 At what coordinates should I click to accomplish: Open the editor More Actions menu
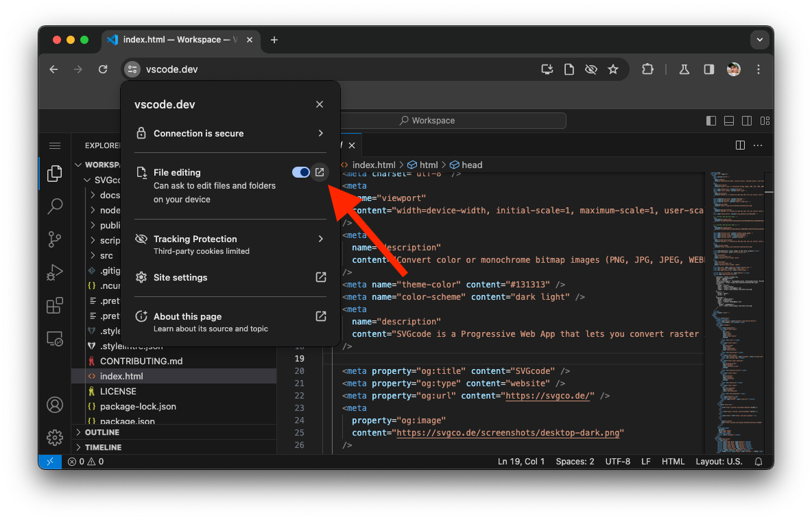click(757, 145)
